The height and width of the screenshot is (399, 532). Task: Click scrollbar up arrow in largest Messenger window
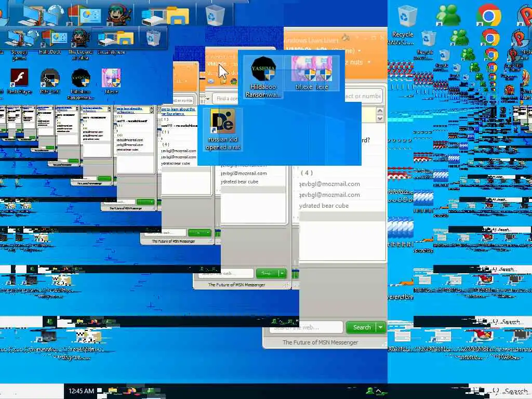pos(380,111)
